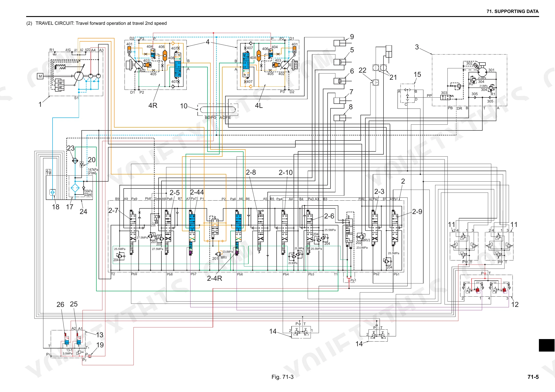Click callout label '2-3'
The image size is (555, 392).
click(379, 191)
